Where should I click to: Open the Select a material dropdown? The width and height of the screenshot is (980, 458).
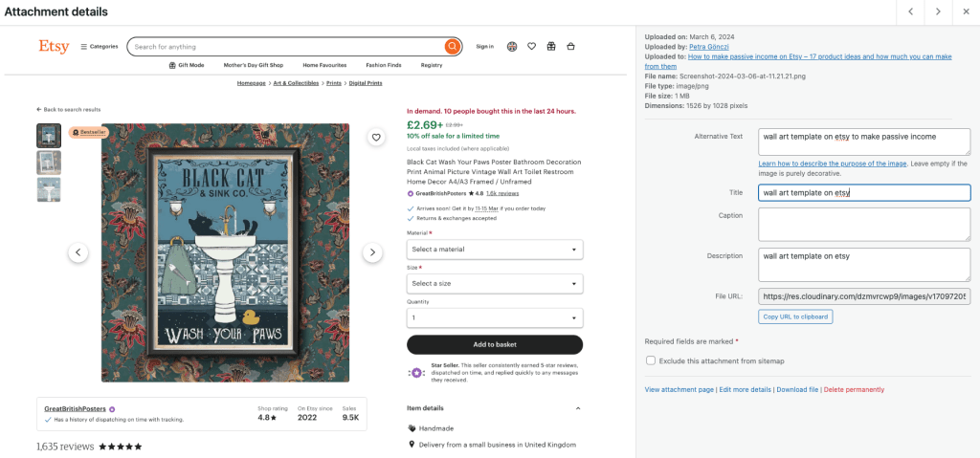494,250
